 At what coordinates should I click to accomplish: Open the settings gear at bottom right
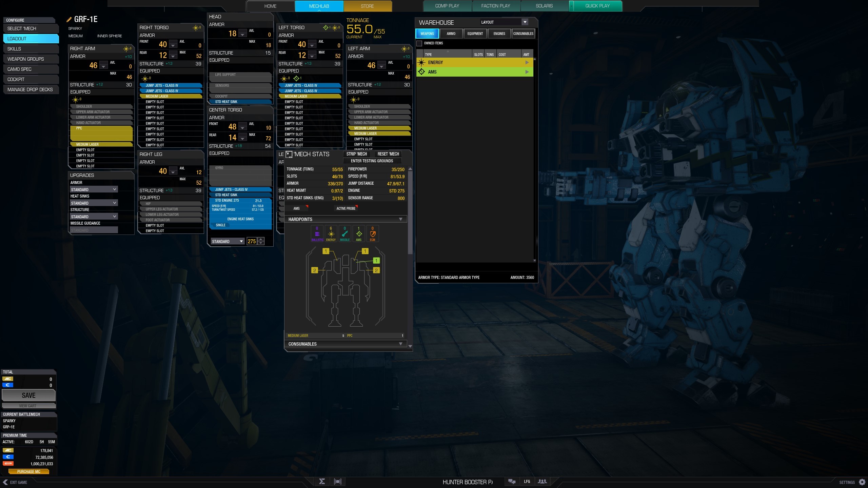[863, 482]
